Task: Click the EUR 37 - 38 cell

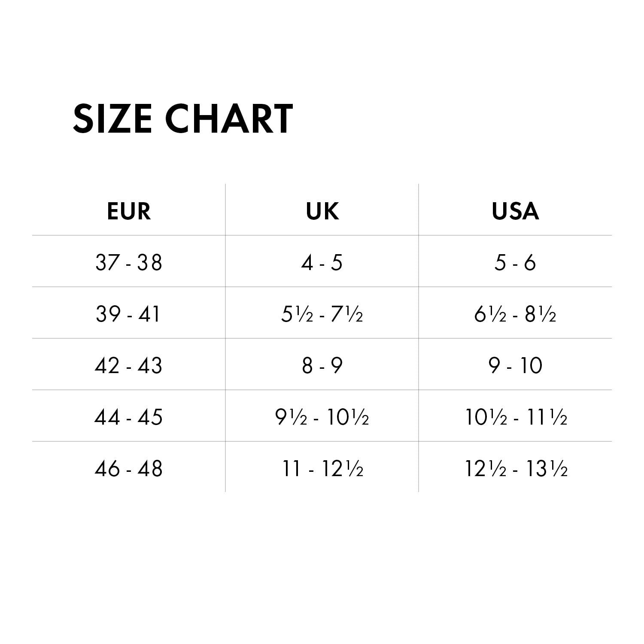Action: pos(129,262)
